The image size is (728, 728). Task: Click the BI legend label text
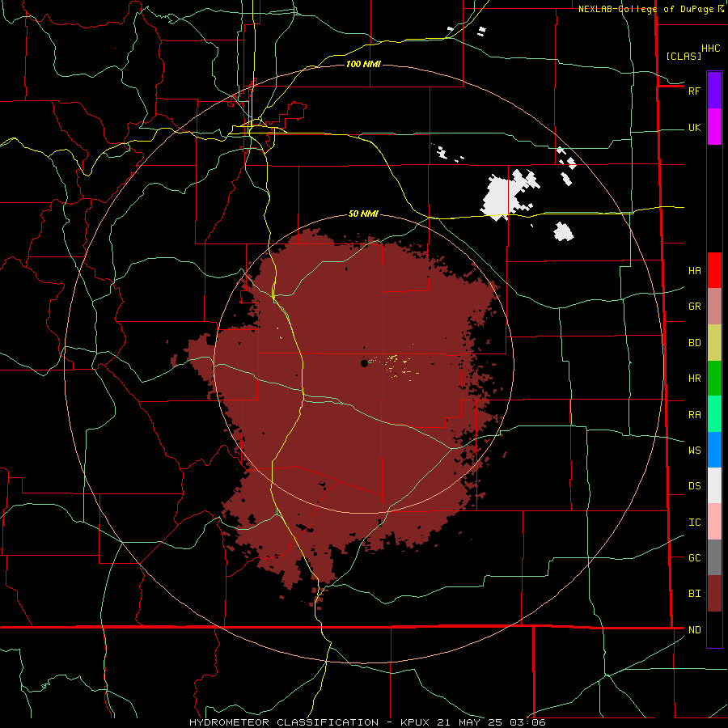(x=694, y=594)
